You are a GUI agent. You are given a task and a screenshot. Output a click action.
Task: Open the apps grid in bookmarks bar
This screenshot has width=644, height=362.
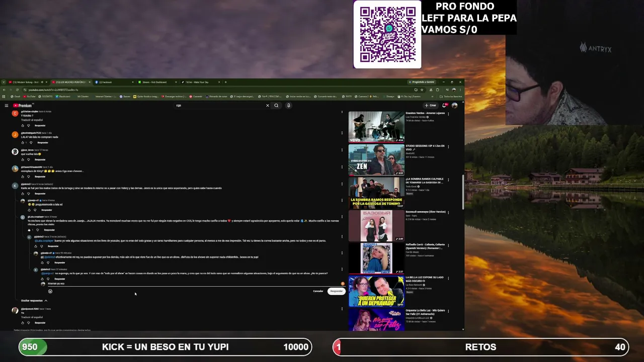coord(4,97)
